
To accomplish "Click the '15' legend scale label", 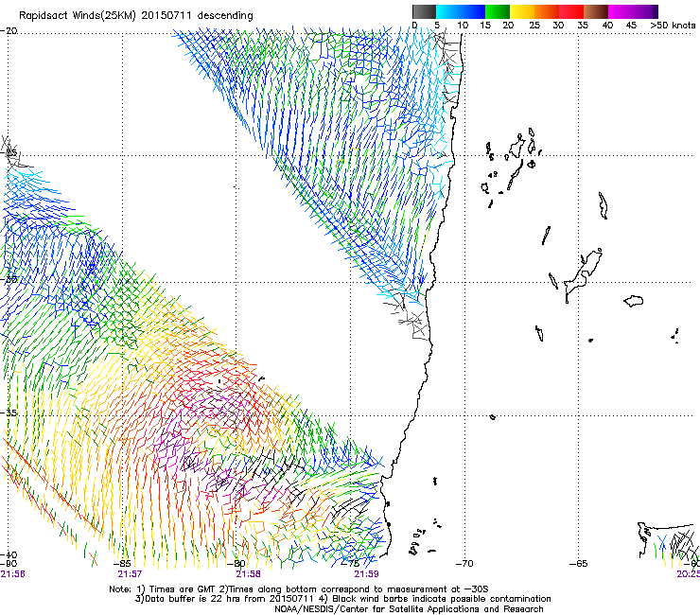I will (x=485, y=25).
